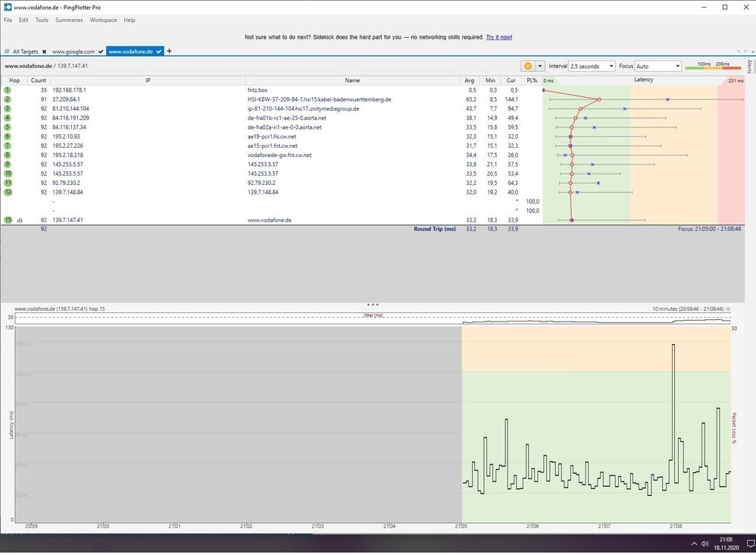This screenshot has width=756, height=555.
Task: Open the Interval dropdown showing 2,5 seconds
Action: pyautogui.click(x=592, y=66)
